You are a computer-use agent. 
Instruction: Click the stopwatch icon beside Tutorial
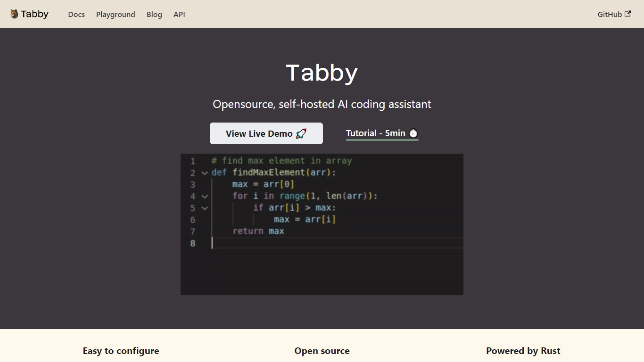413,133
